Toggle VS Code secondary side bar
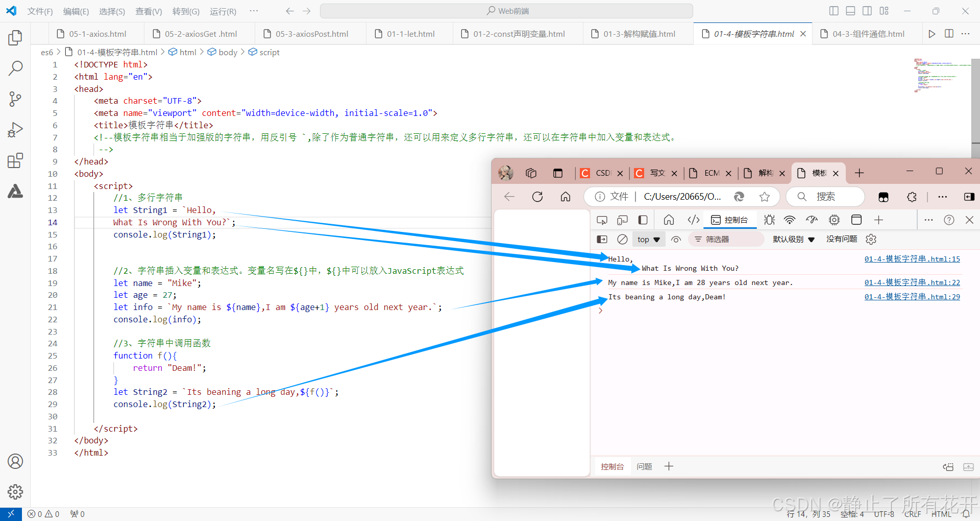The height and width of the screenshot is (521, 980). pyautogui.click(x=867, y=11)
